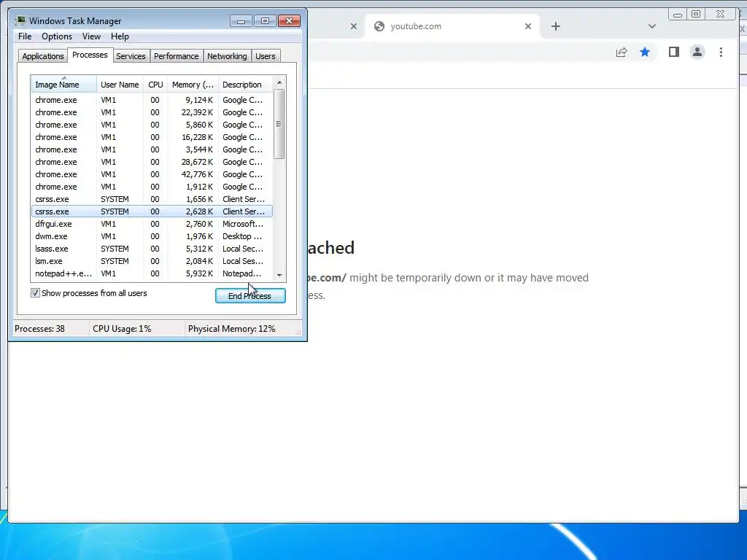Click the End Process button
The image size is (747, 560).
[x=250, y=296]
